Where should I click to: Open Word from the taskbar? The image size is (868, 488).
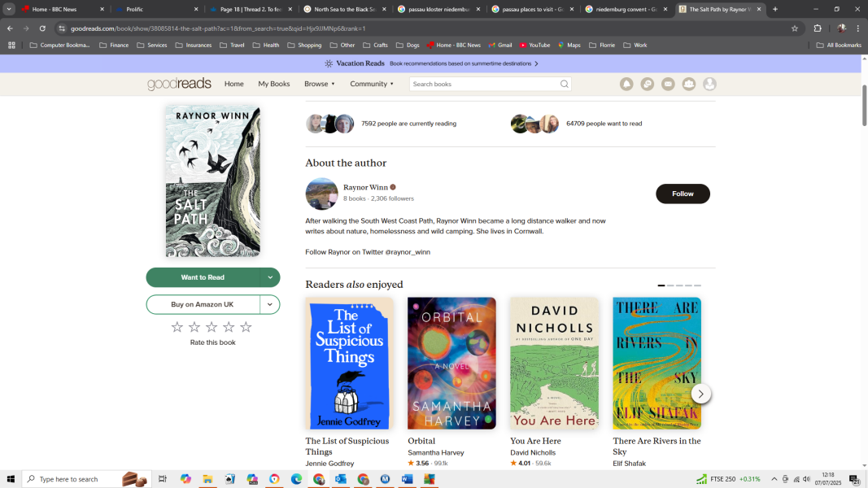tap(407, 479)
